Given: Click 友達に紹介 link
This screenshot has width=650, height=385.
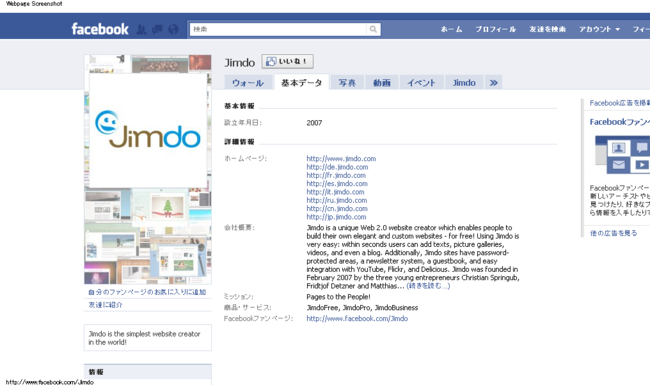Looking at the screenshot, I should click(x=105, y=305).
